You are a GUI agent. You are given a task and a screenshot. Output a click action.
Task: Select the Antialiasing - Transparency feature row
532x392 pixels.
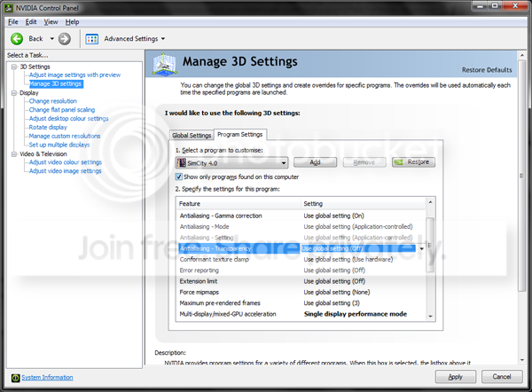(x=239, y=248)
